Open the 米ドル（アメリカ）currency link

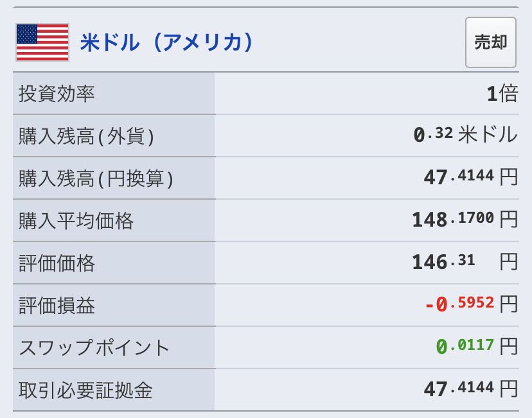pyautogui.click(x=166, y=43)
